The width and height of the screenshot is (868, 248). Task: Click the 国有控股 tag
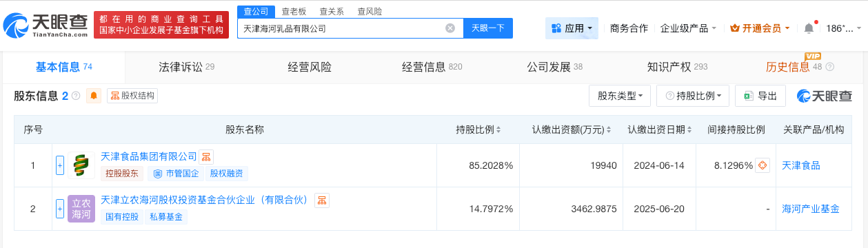pos(122,217)
